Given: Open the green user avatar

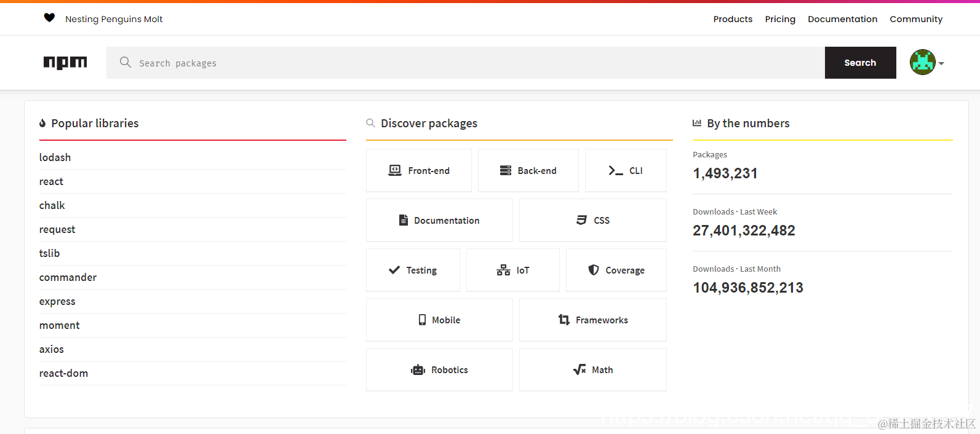Looking at the screenshot, I should point(922,62).
